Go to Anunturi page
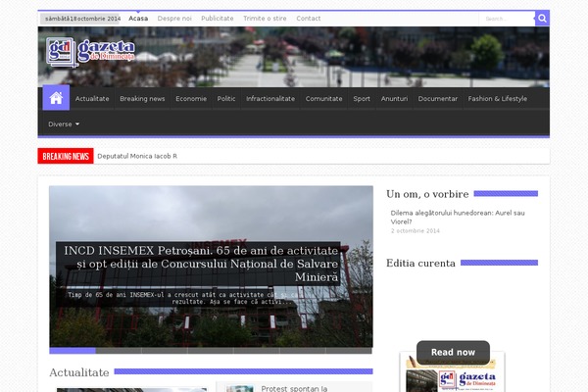Viewport: 588px width, 392px height. (x=394, y=99)
